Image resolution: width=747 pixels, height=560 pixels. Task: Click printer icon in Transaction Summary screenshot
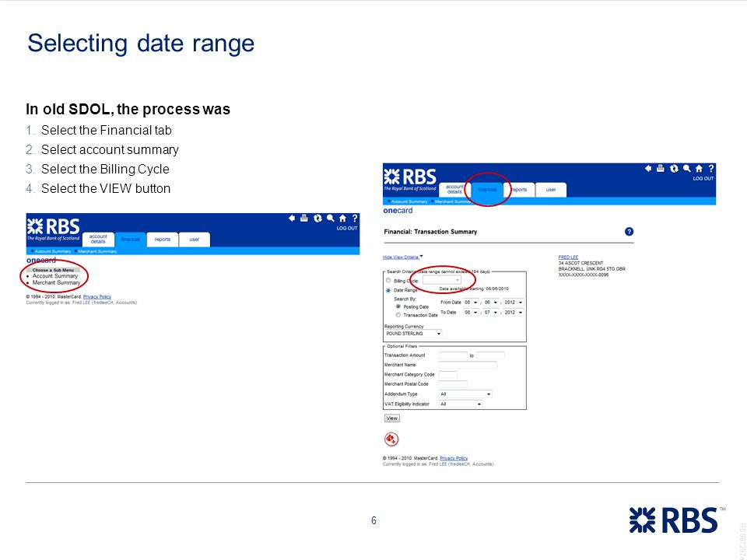click(x=661, y=168)
